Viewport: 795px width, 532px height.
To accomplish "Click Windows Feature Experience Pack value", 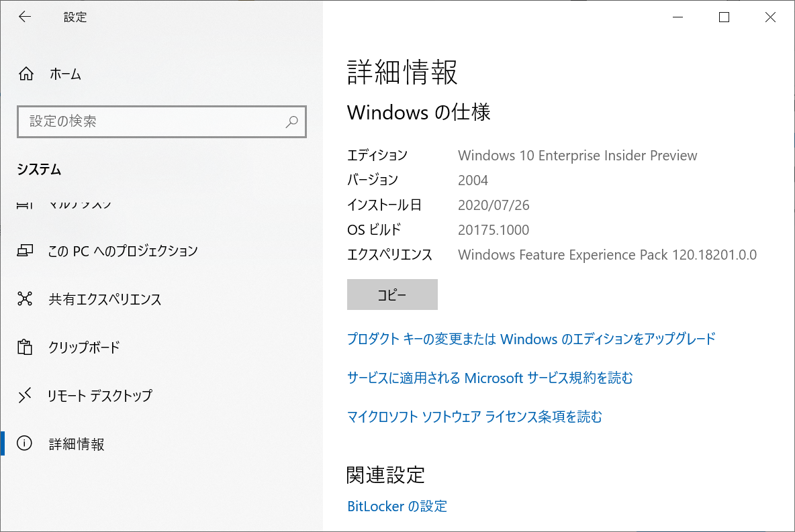I will pyautogui.click(x=608, y=255).
